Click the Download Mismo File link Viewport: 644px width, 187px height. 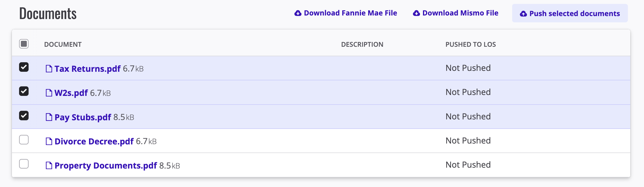pyautogui.click(x=460, y=13)
